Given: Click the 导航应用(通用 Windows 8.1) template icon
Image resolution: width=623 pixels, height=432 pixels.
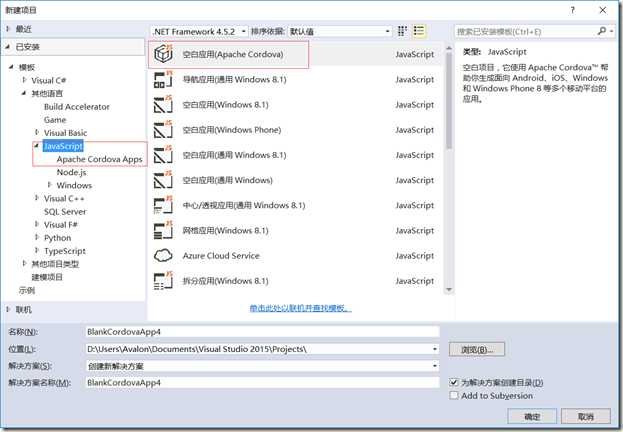Looking at the screenshot, I should tap(163, 79).
